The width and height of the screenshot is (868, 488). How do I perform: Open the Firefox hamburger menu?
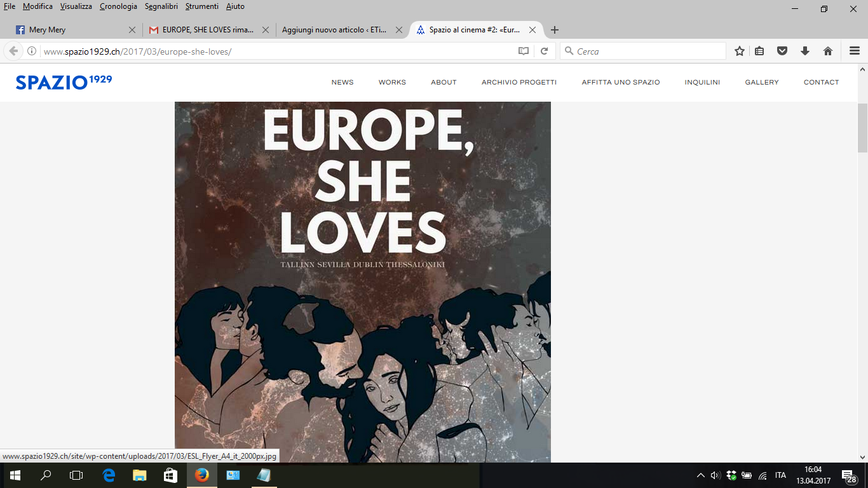point(854,51)
